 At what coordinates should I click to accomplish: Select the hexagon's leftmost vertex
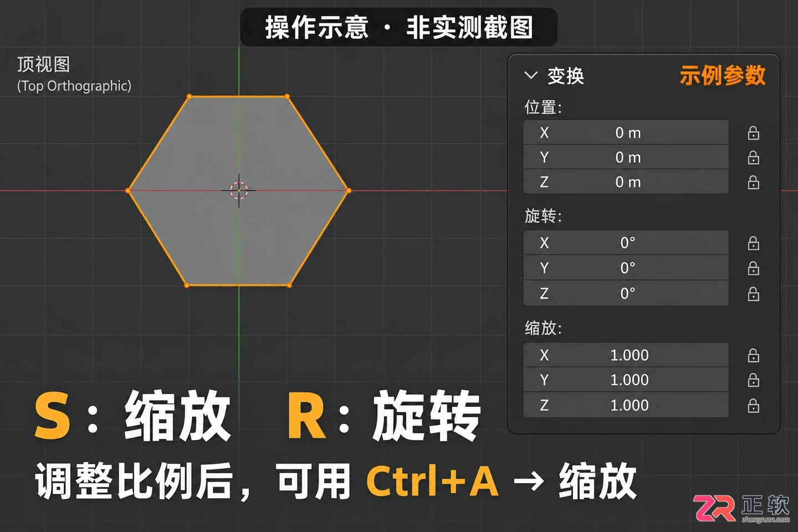pyautogui.click(x=128, y=191)
